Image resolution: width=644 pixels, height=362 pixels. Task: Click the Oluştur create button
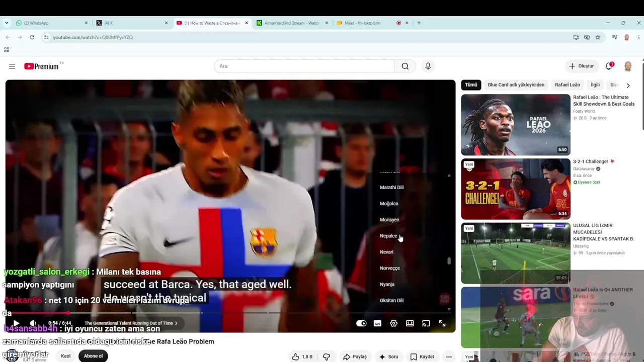pyautogui.click(x=581, y=66)
